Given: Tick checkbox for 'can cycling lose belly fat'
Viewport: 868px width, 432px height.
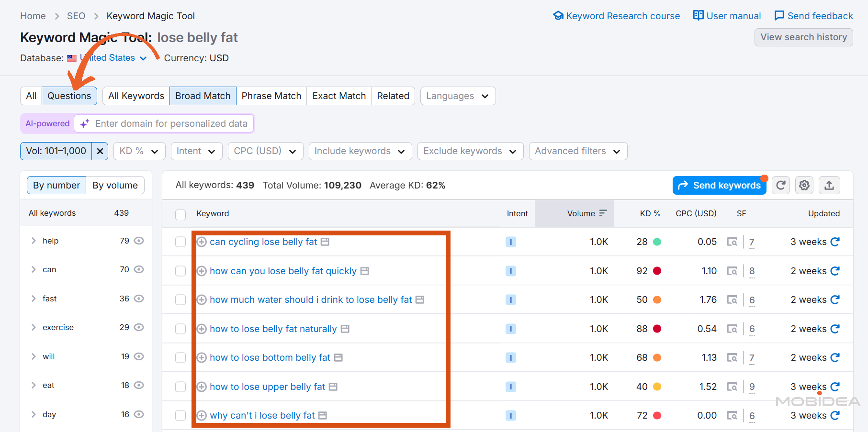Looking at the screenshot, I should tap(180, 242).
